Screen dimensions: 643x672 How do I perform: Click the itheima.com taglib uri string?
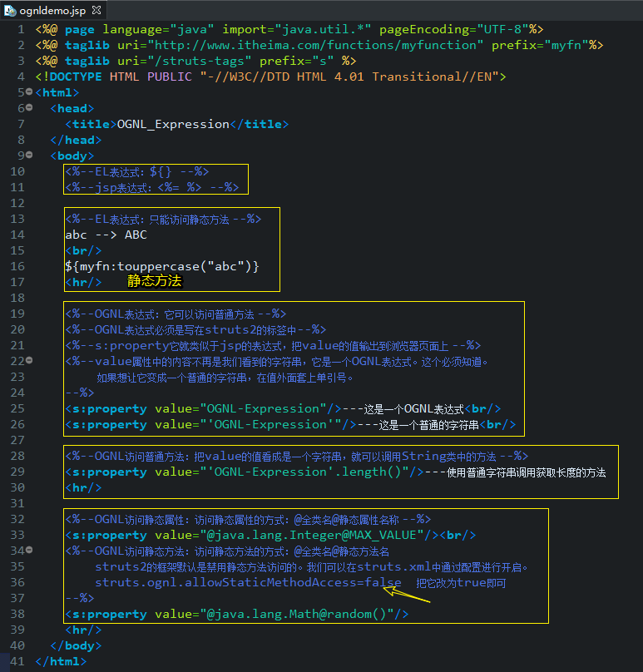(x=315, y=46)
